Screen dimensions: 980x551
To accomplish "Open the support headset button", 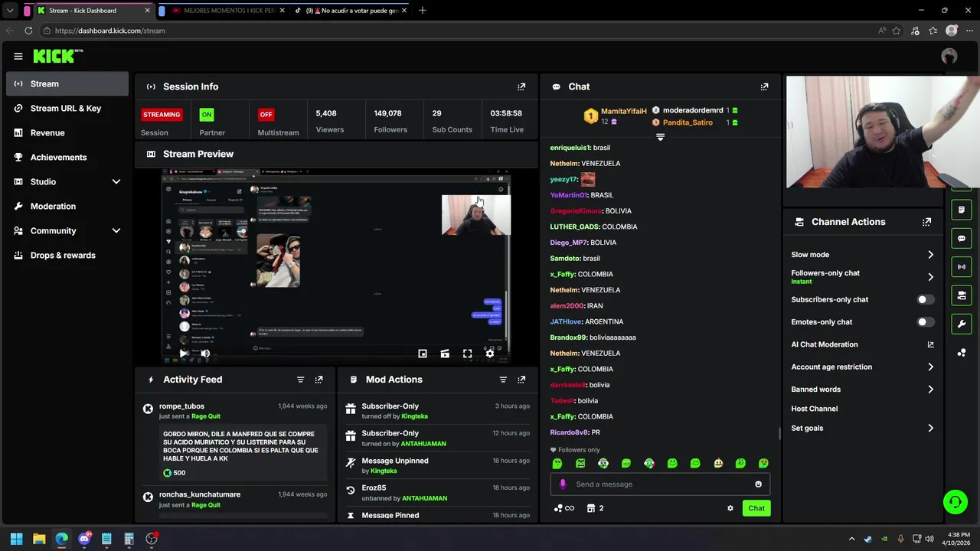I will (x=955, y=502).
